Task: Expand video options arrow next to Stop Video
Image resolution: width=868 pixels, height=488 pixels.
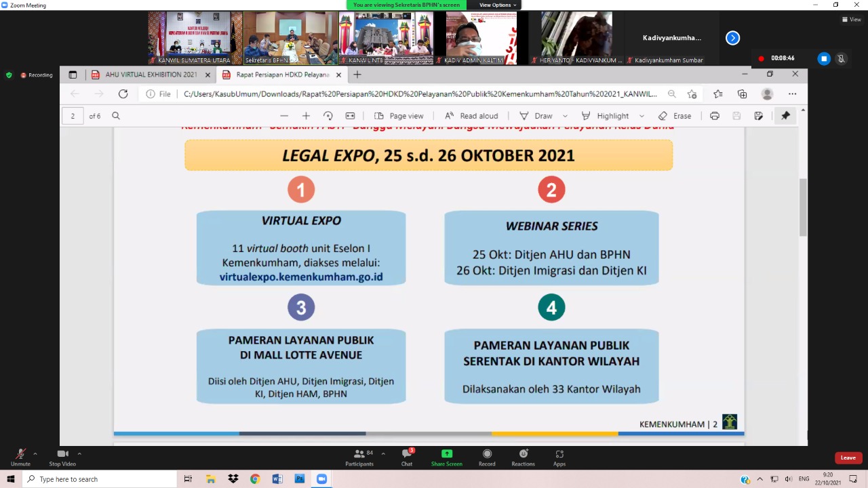Action: click(79, 453)
